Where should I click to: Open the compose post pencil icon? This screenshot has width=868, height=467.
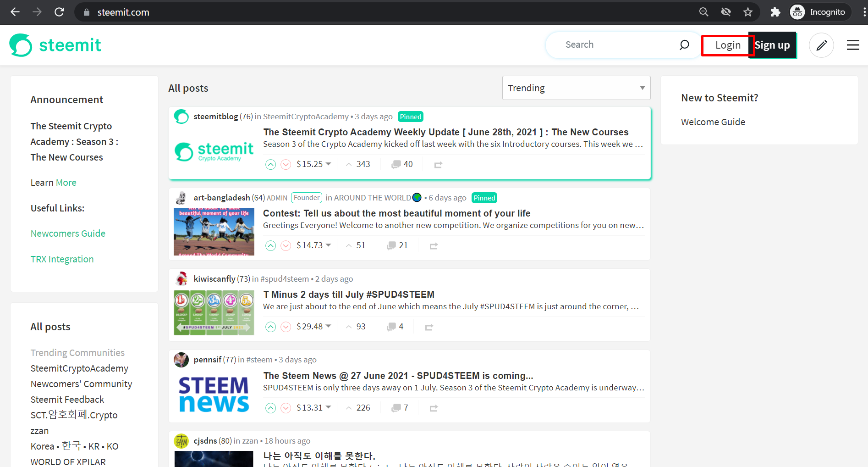pyautogui.click(x=821, y=45)
